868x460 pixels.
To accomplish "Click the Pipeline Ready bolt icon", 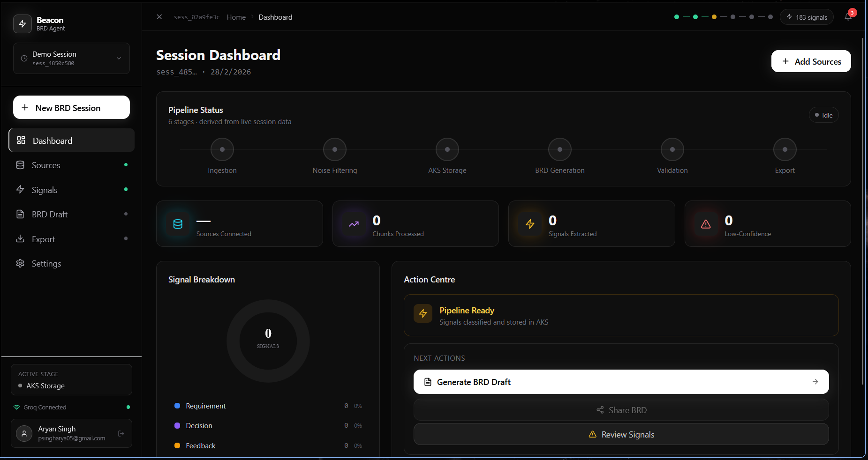I will click(x=423, y=313).
